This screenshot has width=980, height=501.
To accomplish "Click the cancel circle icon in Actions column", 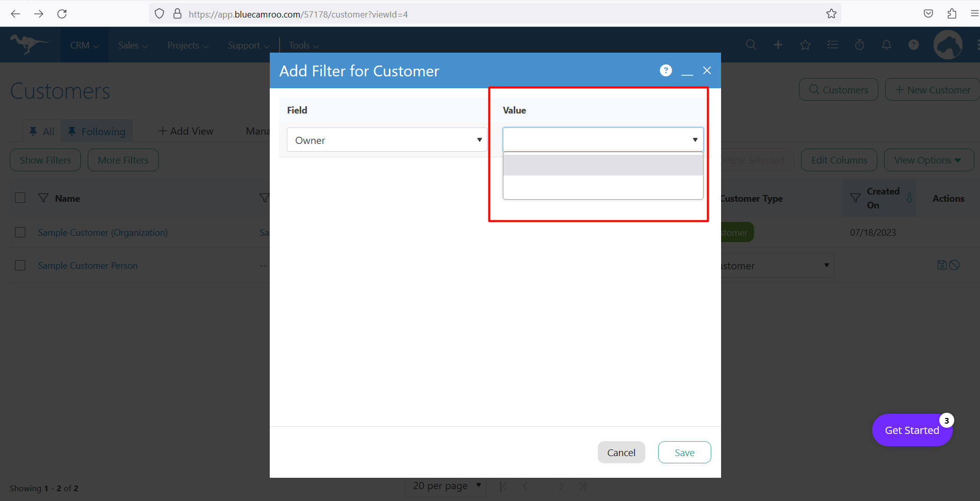I will coord(955,265).
